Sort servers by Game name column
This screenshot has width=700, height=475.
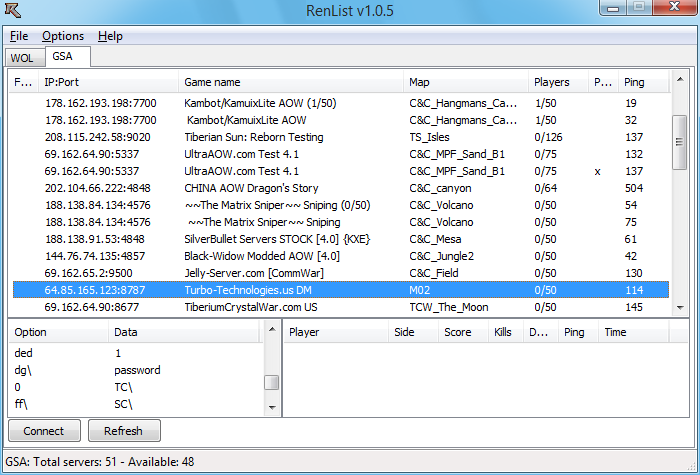click(290, 82)
